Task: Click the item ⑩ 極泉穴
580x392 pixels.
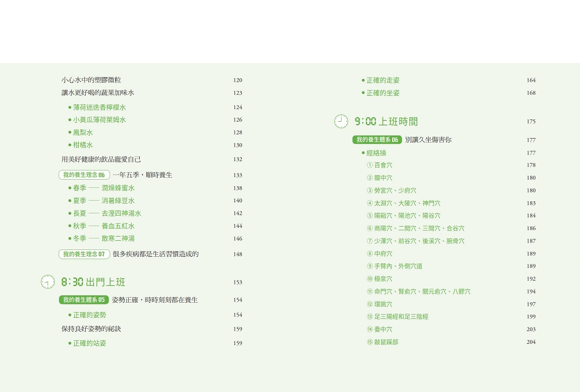Action: point(379,279)
